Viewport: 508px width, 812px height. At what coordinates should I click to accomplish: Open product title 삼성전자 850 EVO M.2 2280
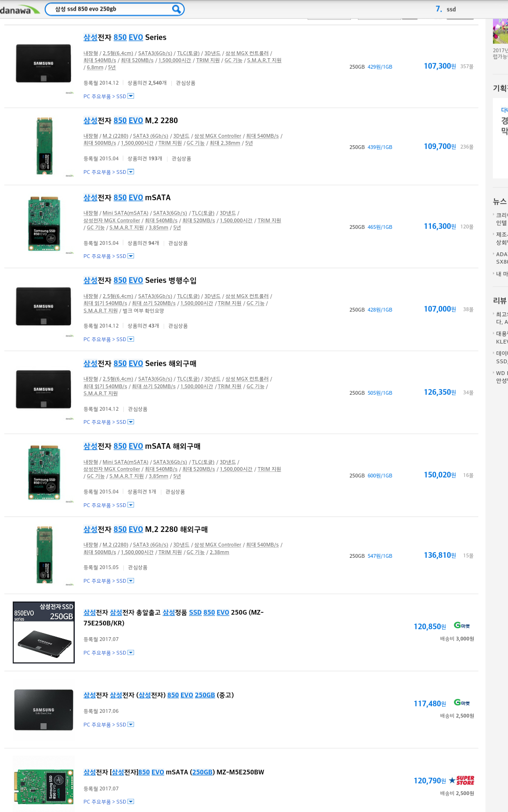point(130,120)
